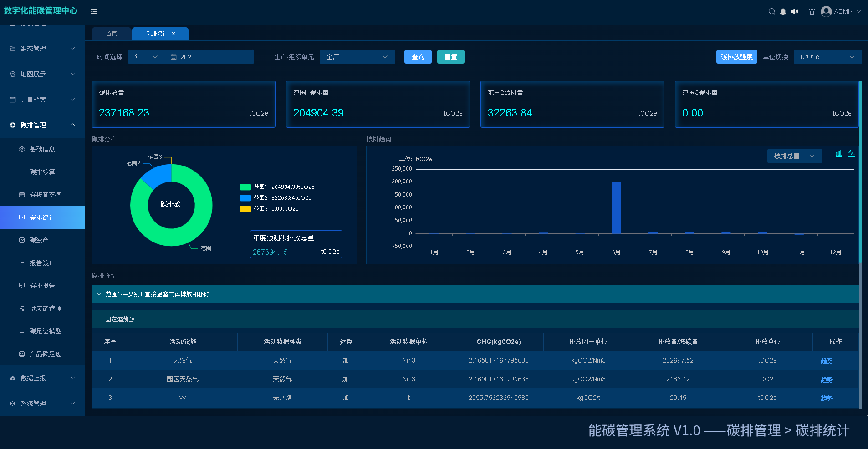Open the 全厂 organization unit dropdown
The height and width of the screenshot is (449, 868).
[x=357, y=57]
